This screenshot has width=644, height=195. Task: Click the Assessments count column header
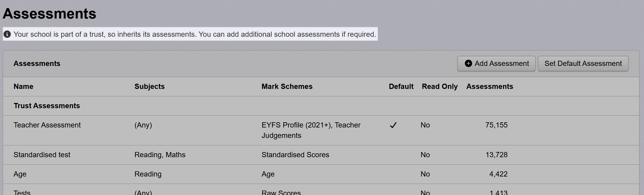489,87
